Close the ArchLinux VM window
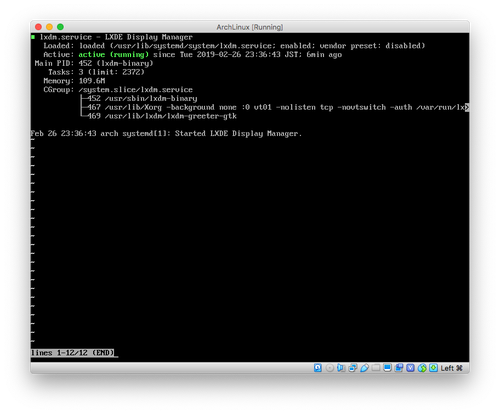Screen dimensions: 500x414 coord(38,27)
